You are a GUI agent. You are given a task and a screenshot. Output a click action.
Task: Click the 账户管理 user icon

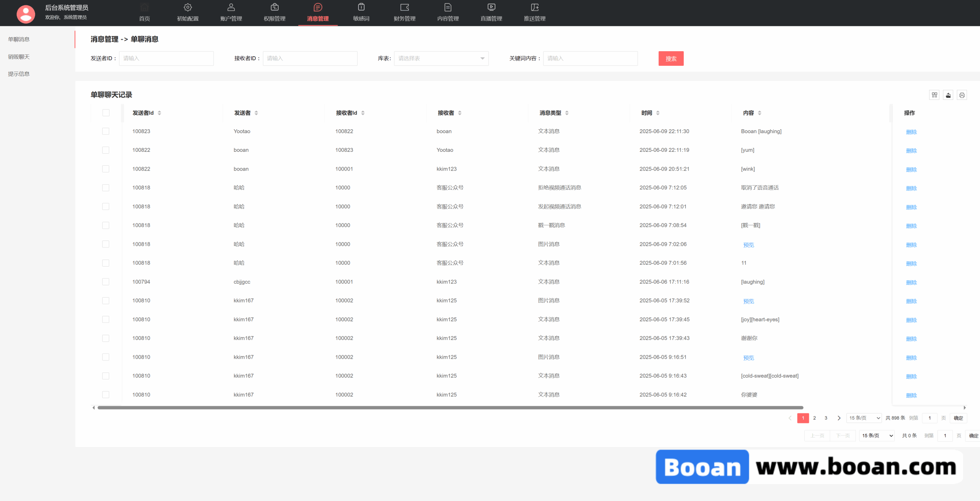click(x=231, y=7)
